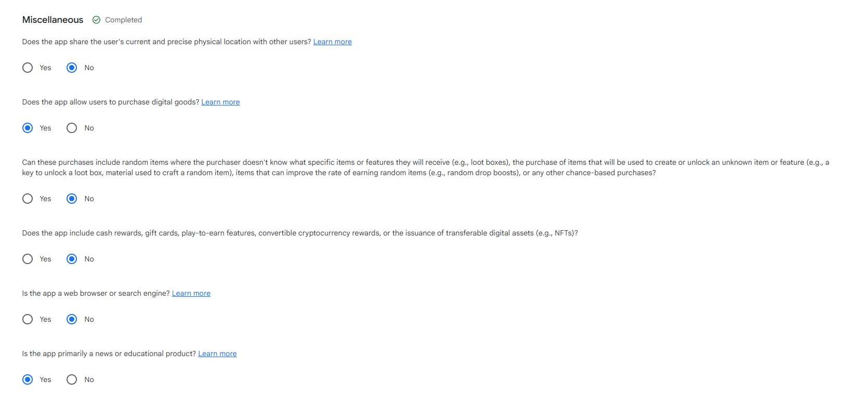Choose Yes for purchasing digital goods
Image resolution: width=868 pixels, height=406 pixels.
point(28,128)
